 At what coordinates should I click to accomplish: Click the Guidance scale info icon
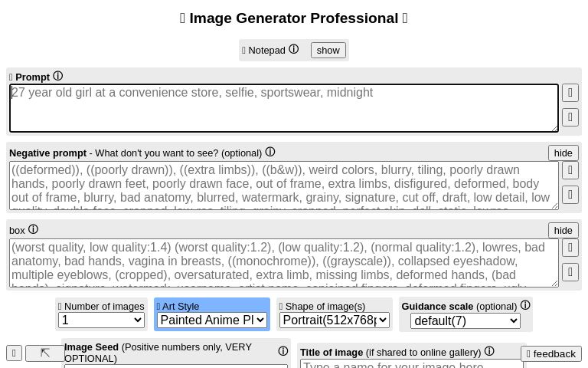[x=525, y=305]
